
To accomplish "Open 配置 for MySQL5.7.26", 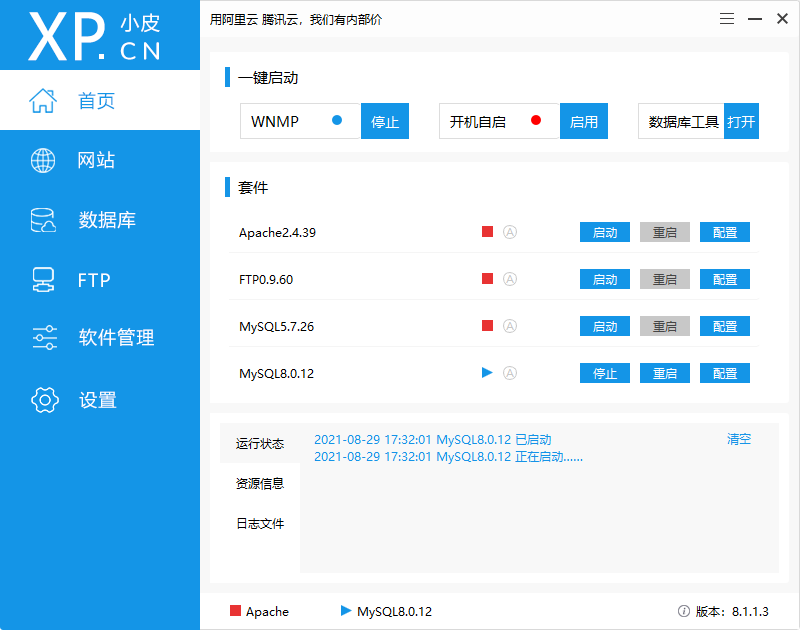I will click(x=724, y=326).
